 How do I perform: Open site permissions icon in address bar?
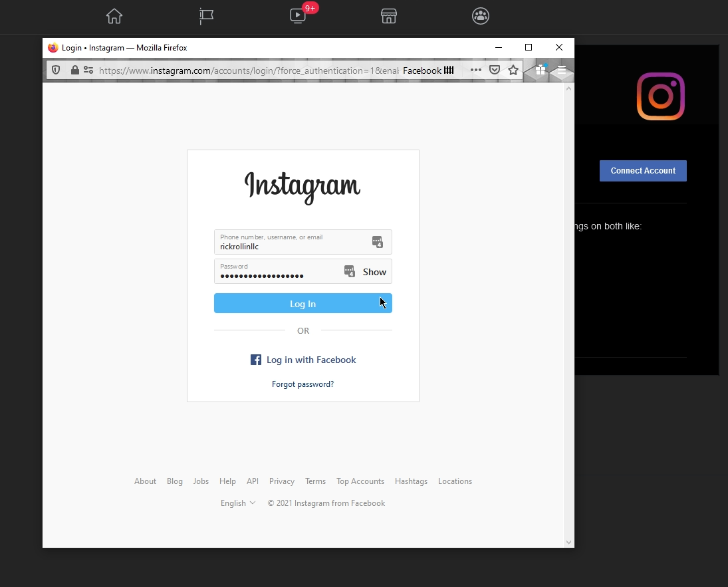pos(88,70)
